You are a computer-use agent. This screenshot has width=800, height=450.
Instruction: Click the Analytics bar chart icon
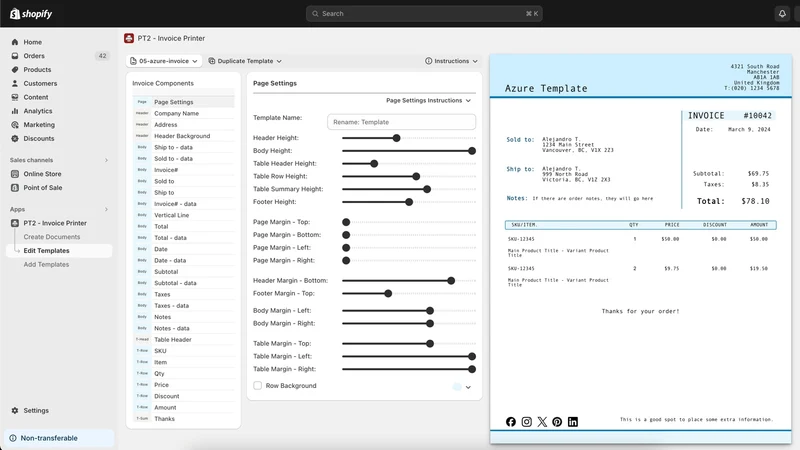(15, 111)
